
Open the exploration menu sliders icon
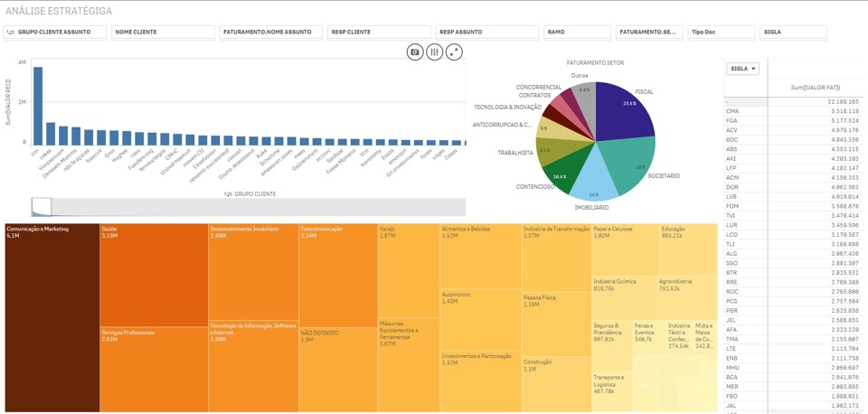click(435, 52)
